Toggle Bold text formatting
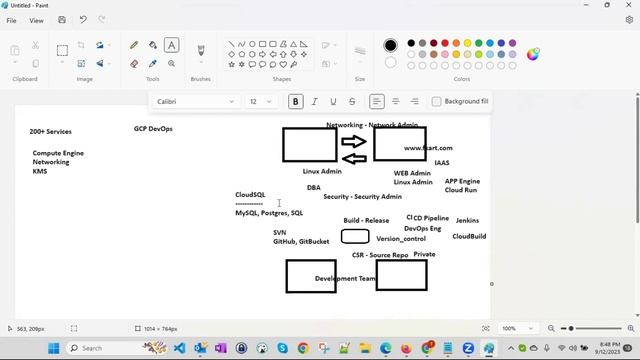 [x=296, y=102]
